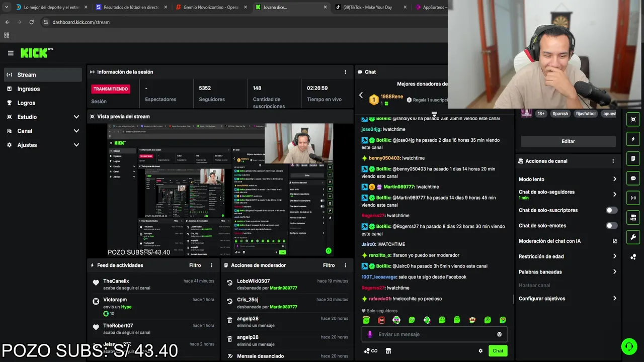
Task: Switch to Resultados de fútbol en directo tab
Action: pos(131,7)
